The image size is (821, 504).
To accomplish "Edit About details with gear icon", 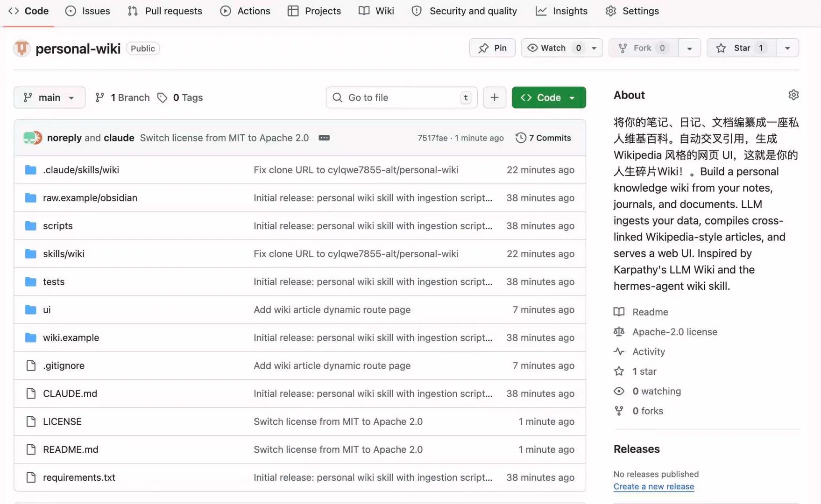I will pyautogui.click(x=793, y=95).
